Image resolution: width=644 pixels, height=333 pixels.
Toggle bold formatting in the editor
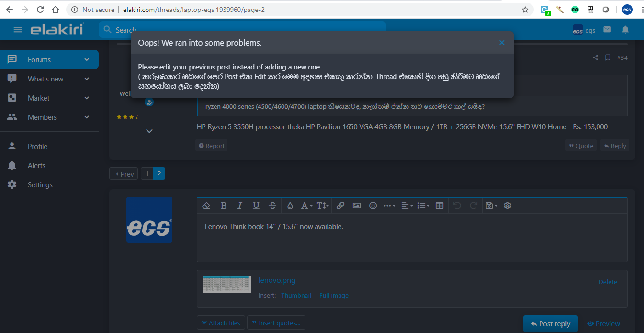click(x=224, y=206)
